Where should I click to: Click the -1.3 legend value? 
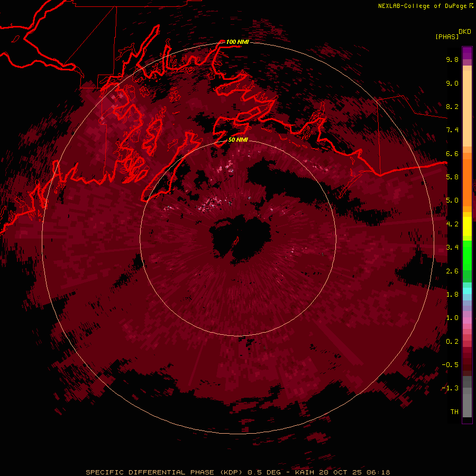[450, 388]
